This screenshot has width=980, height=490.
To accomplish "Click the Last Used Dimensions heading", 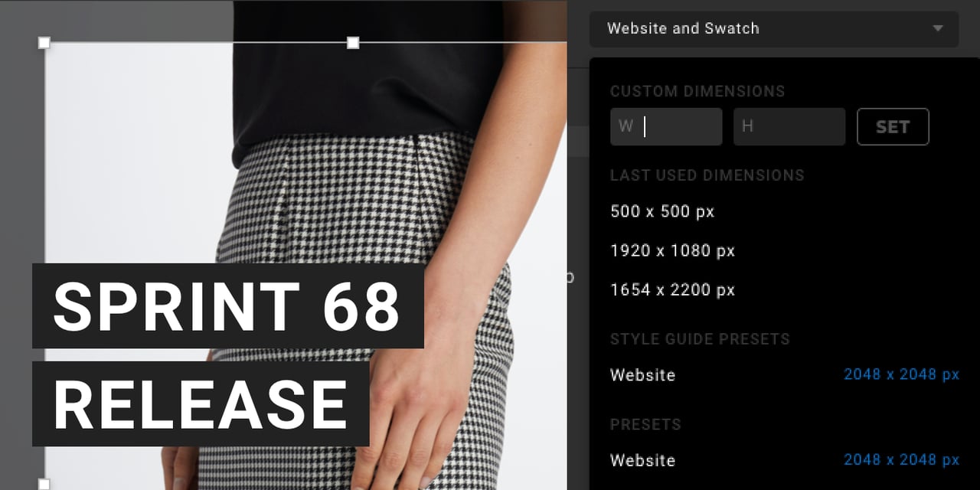I will pyautogui.click(x=707, y=175).
